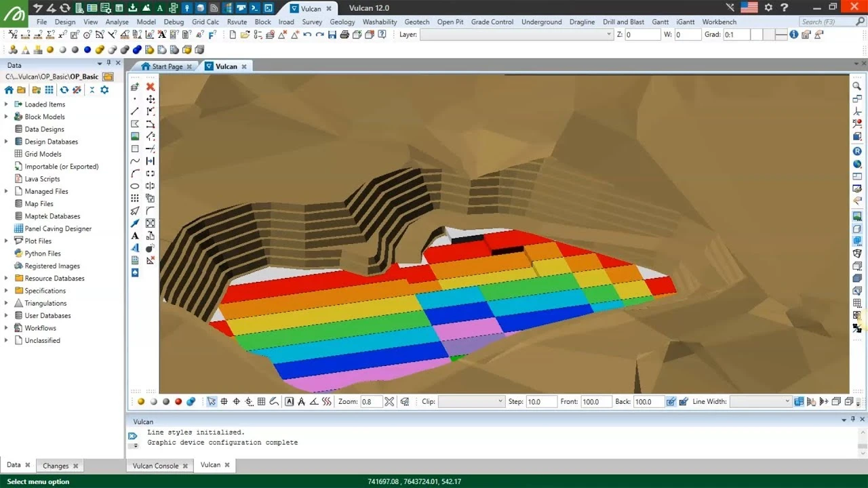Click the Print icon in toolbar
The image size is (868, 488).
[344, 35]
